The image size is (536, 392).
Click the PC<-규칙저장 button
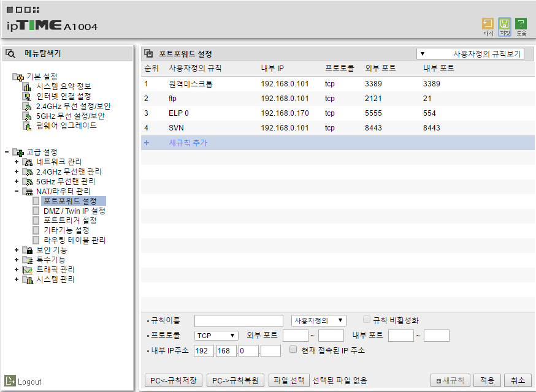[x=174, y=380]
